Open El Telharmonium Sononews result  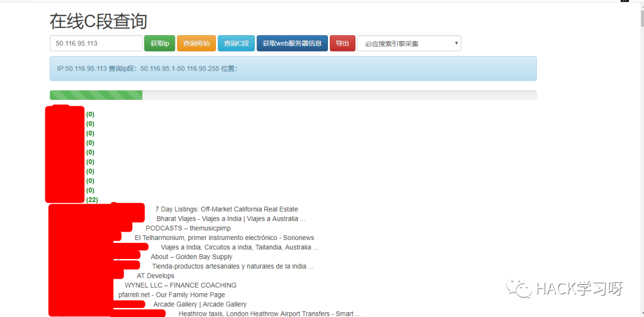click(224, 238)
